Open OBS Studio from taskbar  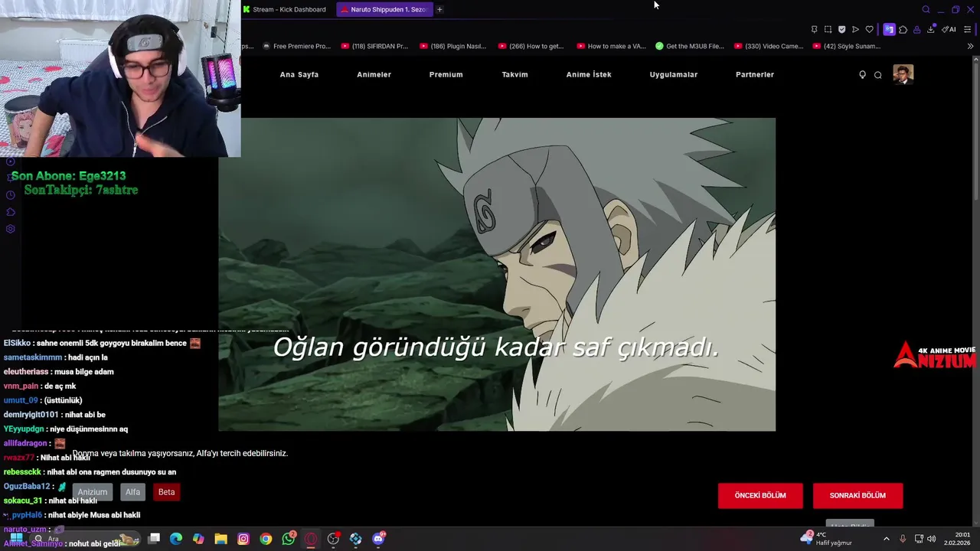pos(333,539)
